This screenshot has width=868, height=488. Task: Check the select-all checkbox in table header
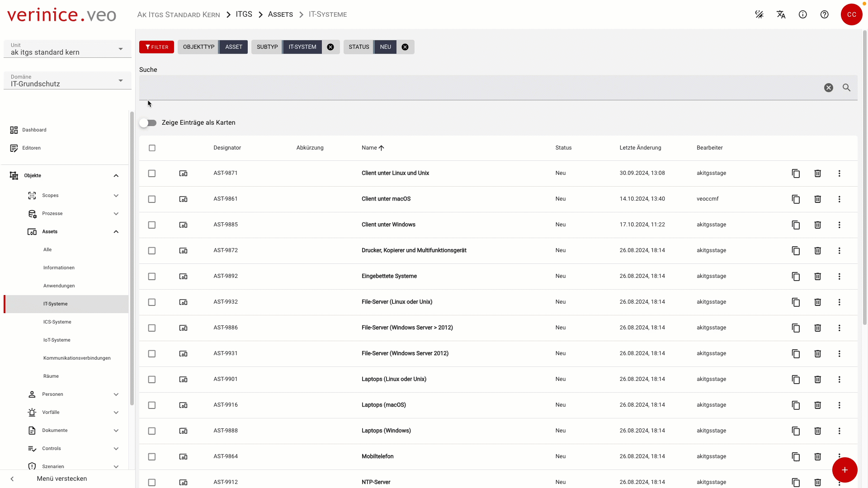tap(152, 148)
